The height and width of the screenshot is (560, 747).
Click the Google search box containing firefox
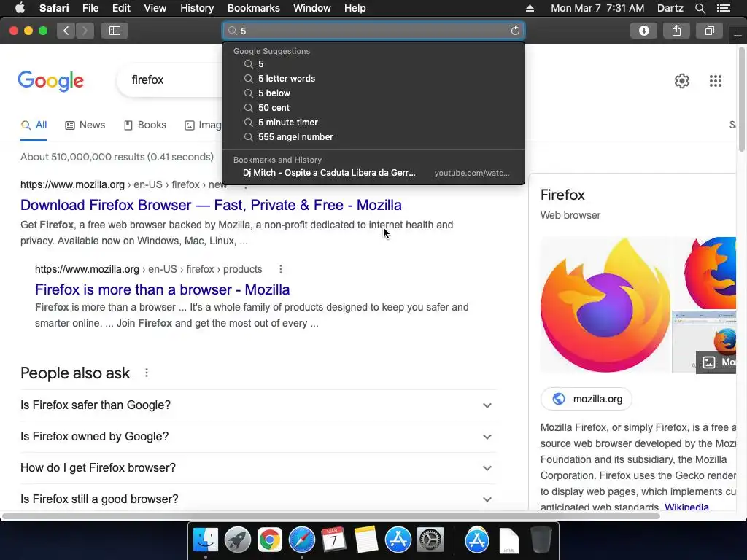click(x=169, y=80)
